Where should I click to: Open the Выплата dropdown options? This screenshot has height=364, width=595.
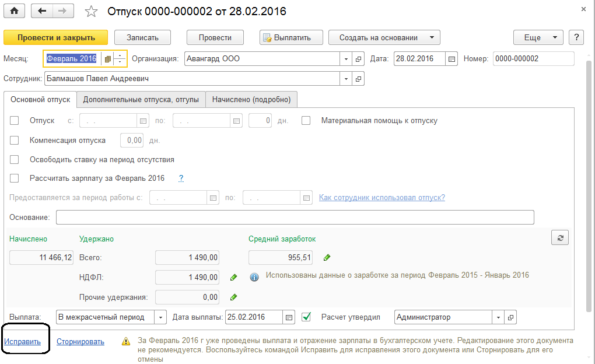pyautogui.click(x=161, y=317)
